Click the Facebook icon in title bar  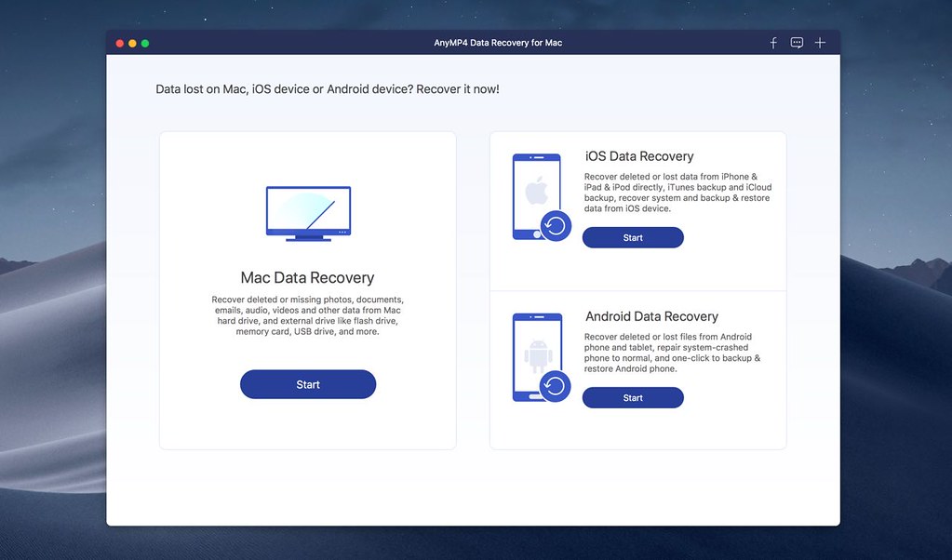(773, 43)
